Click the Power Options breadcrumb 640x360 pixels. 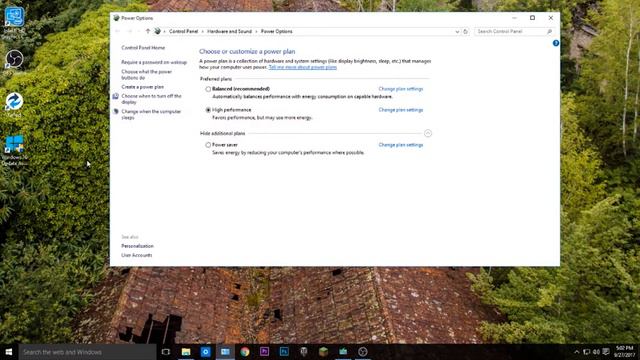point(277,31)
